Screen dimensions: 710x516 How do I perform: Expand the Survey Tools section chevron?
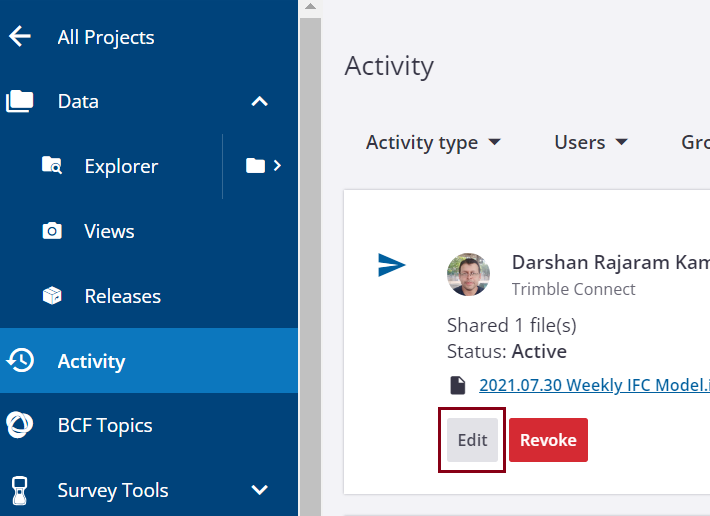pyautogui.click(x=259, y=490)
